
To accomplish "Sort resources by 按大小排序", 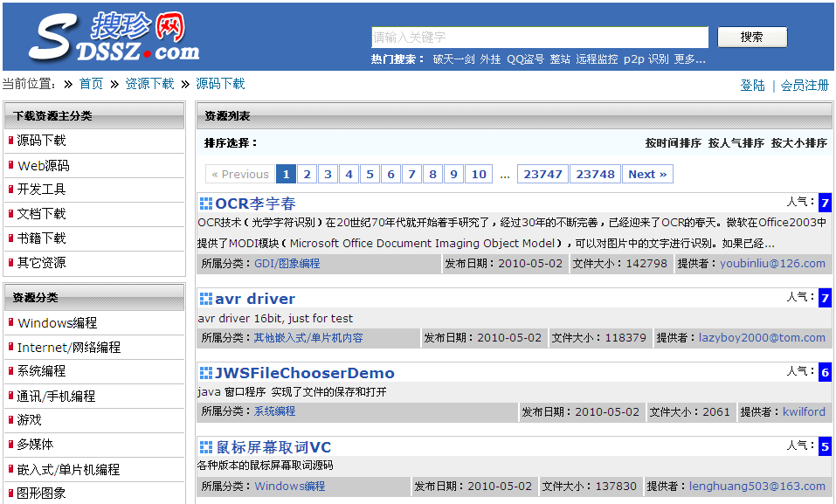I will coord(798,143).
